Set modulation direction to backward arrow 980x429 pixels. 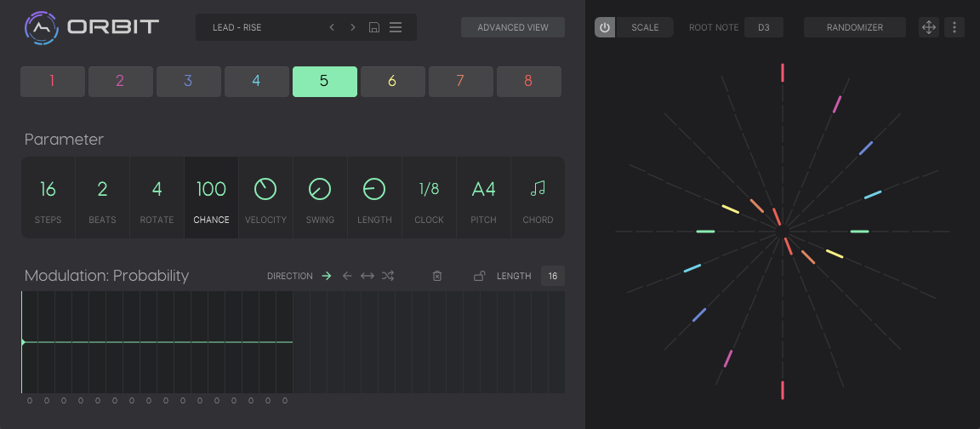(x=347, y=276)
